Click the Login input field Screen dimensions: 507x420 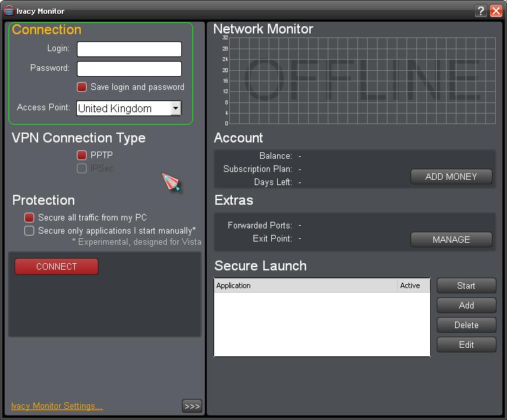coord(129,49)
